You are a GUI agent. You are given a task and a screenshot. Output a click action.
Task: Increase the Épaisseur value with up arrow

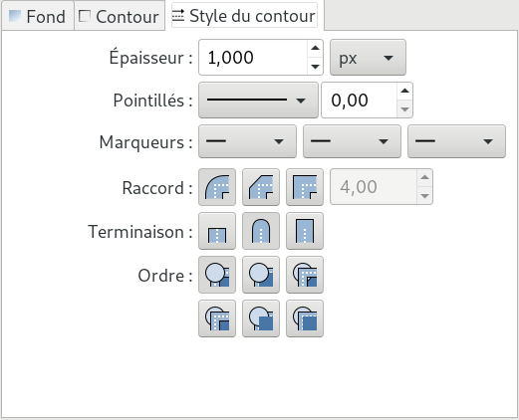315,48
